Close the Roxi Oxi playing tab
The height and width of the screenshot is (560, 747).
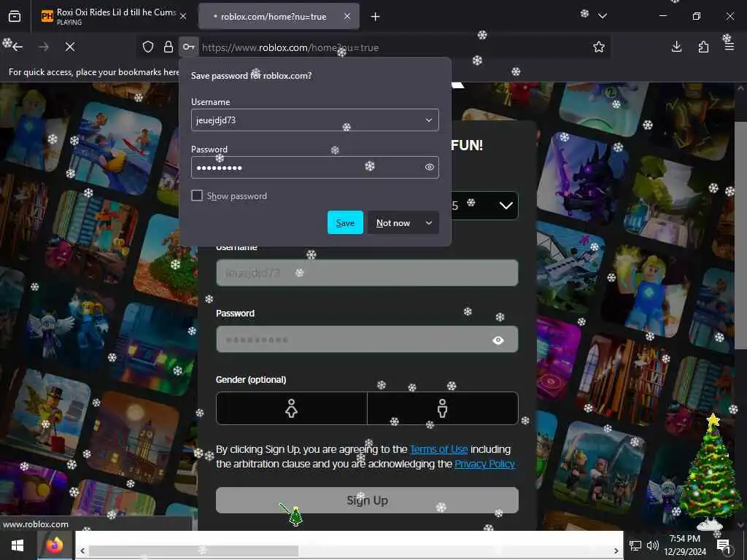point(183,16)
